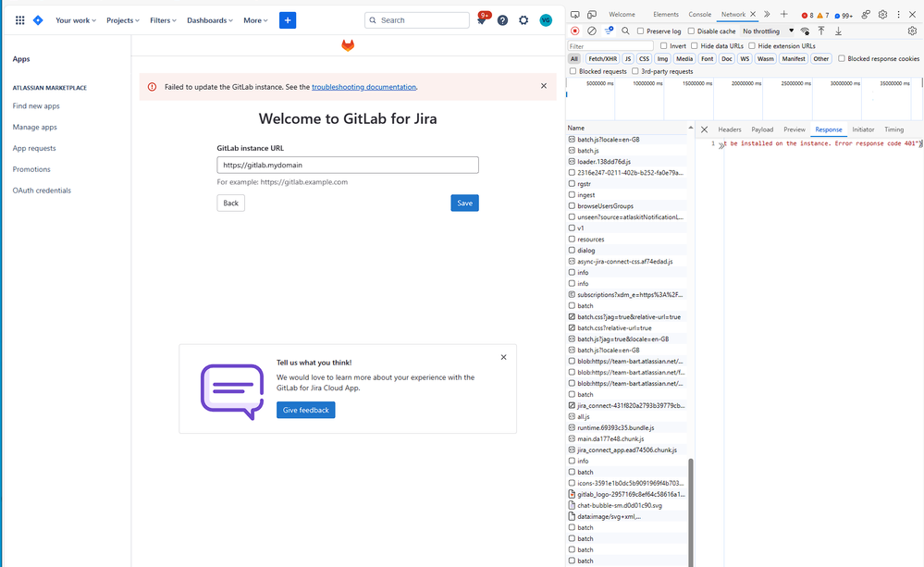
Task: Open the VG user avatar menu
Action: (546, 20)
